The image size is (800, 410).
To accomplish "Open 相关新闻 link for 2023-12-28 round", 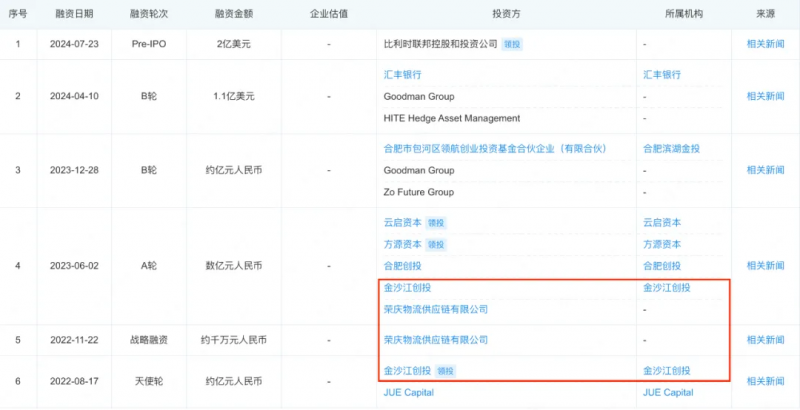I will [x=765, y=170].
